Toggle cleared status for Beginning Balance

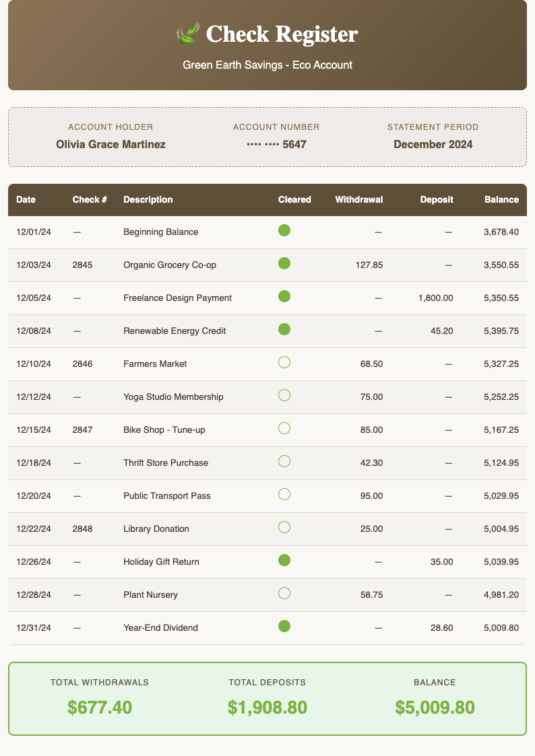[x=284, y=230]
